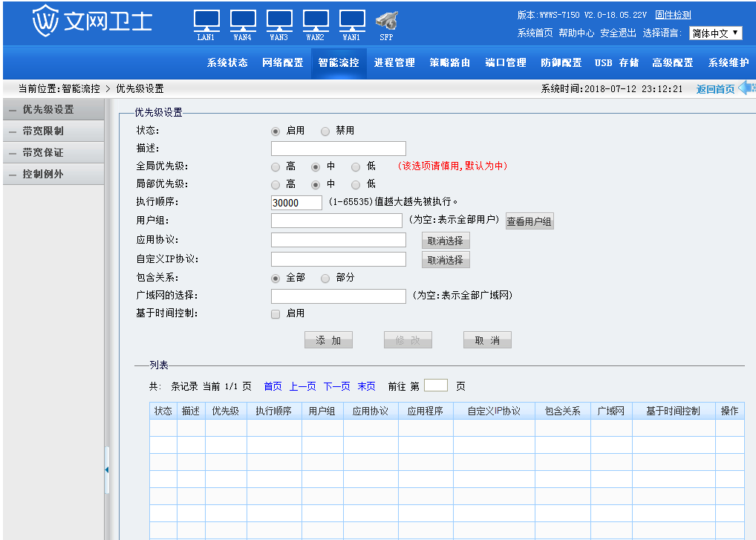
Task: Click the WAN1 port monitor icon
Action: pos(352,21)
